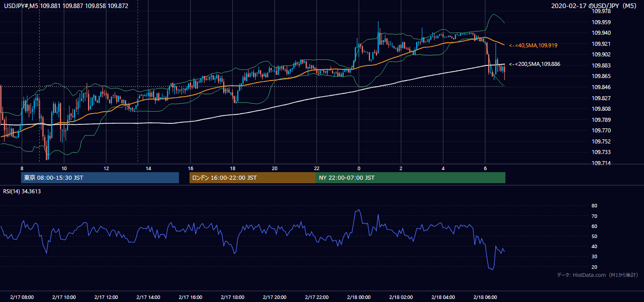Click the 2/18 02:00 date label
The image size is (644, 302).
[x=400, y=297]
